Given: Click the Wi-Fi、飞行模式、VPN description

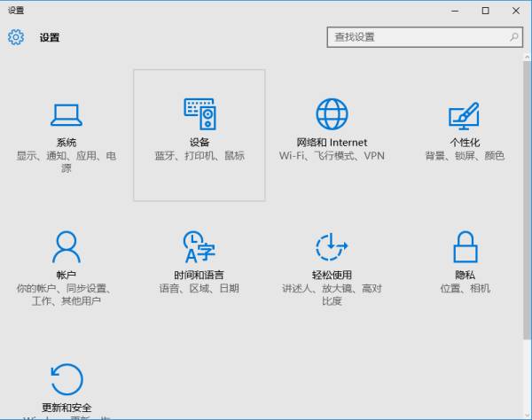Looking at the screenshot, I should coord(332,156).
